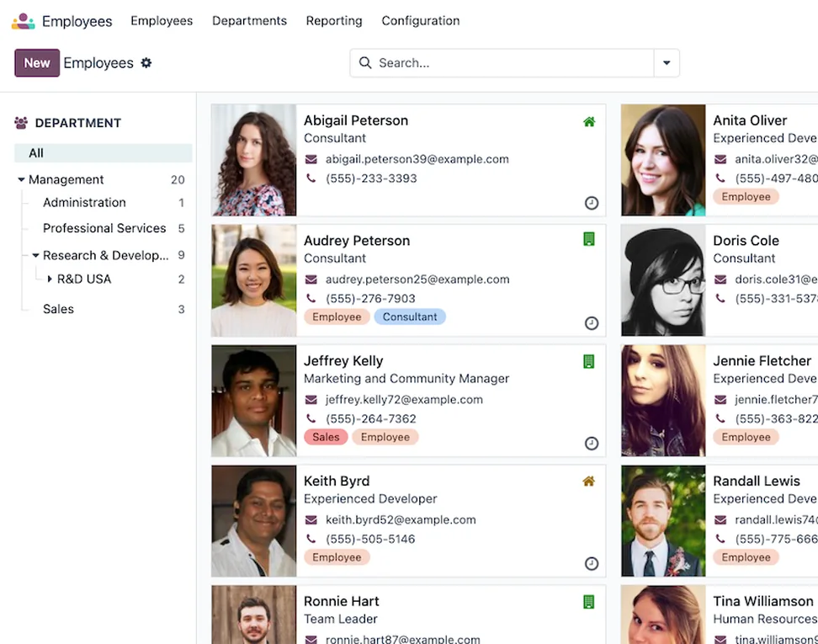Click the New employee button
818x644 pixels.
click(x=37, y=63)
